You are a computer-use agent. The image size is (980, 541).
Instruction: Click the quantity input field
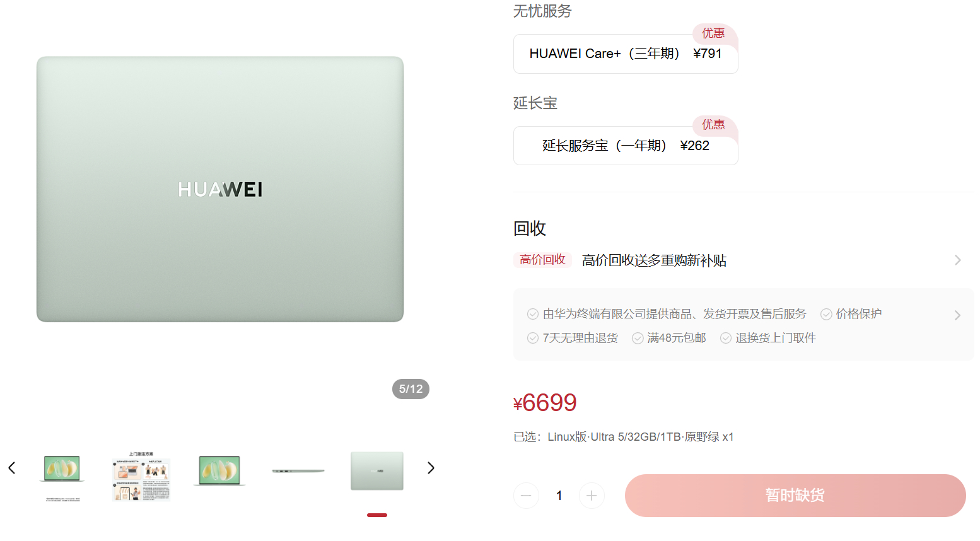click(x=559, y=496)
